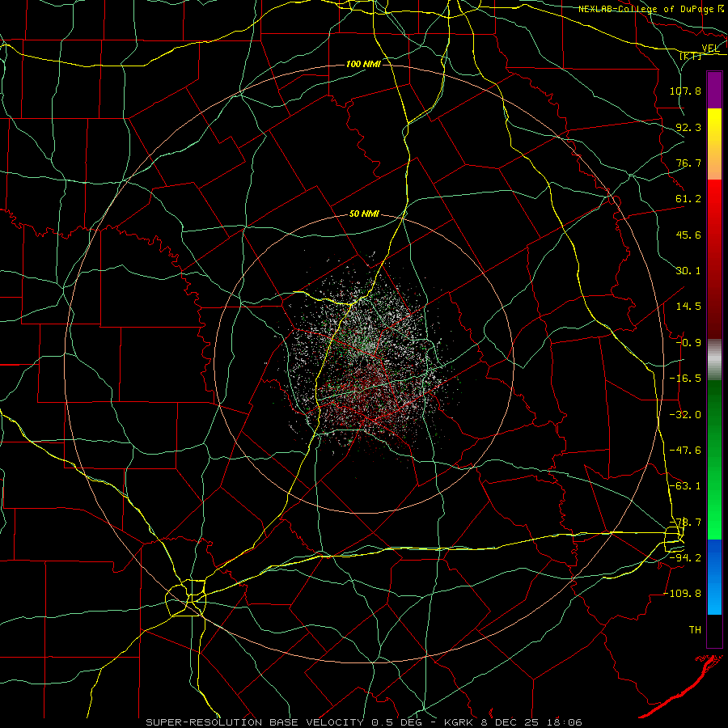The height and width of the screenshot is (728, 728).
Task: Click the 76.7 scale value
Action: click(688, 163)
